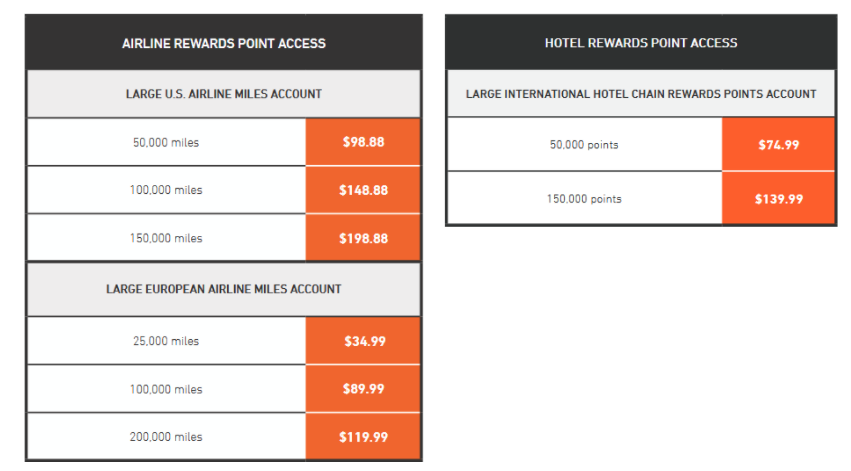Select the $89.99 European miles price
The image size is (851, 471).
(363, 389)
